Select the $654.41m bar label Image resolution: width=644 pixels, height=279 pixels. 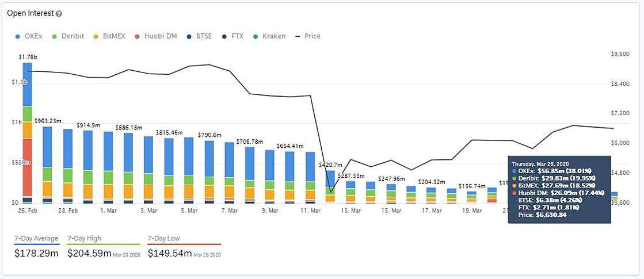click(290, 146)
